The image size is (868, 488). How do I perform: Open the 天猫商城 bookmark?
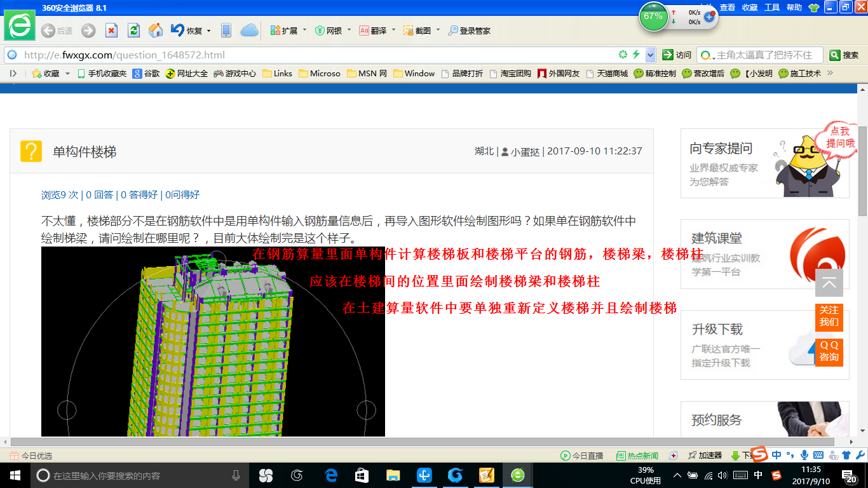606,73
